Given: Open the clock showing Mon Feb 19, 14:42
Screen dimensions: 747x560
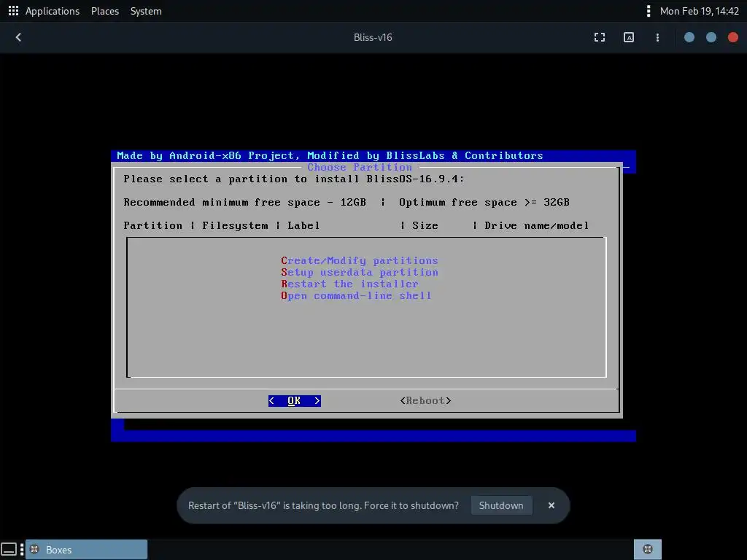Looking at the screenshot, I should 699,11.
